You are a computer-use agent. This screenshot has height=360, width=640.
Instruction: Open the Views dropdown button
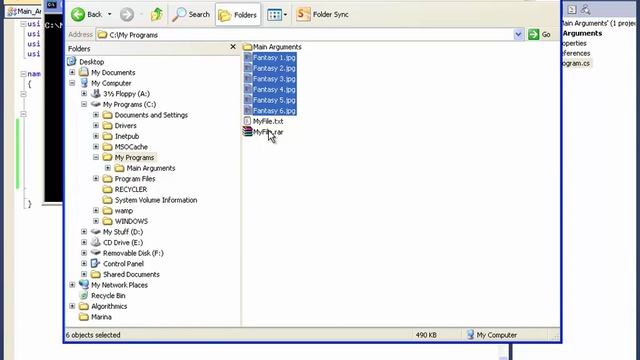pyautogui.click(x=277, y=15)
